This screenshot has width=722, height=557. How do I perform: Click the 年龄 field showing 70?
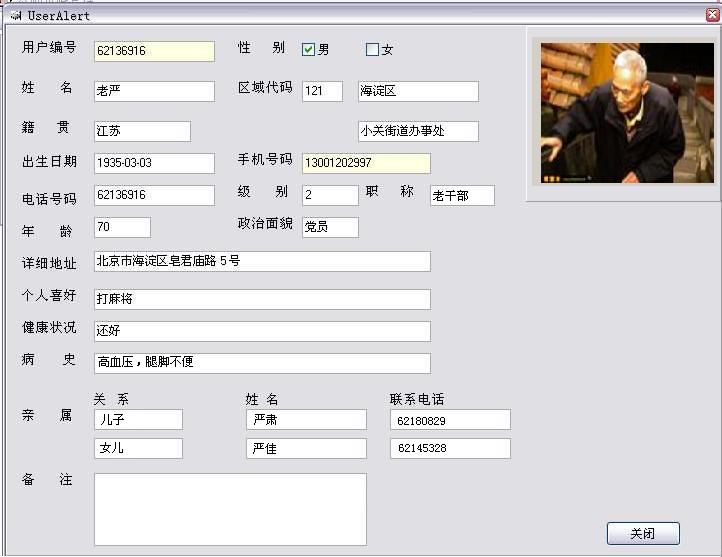pyautogui.click(x=122, y=227)
